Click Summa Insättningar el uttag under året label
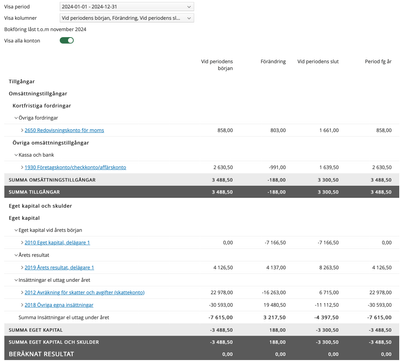400x362 pixels. click(64, 318)
